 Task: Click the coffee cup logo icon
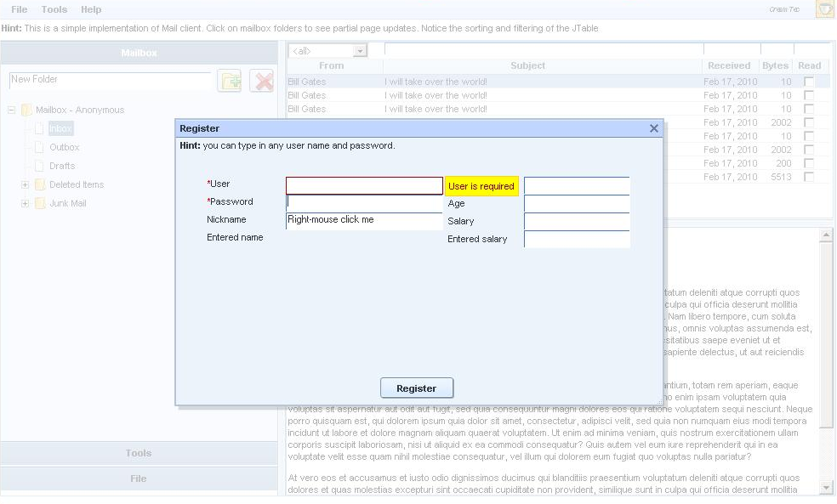(824, 9)
